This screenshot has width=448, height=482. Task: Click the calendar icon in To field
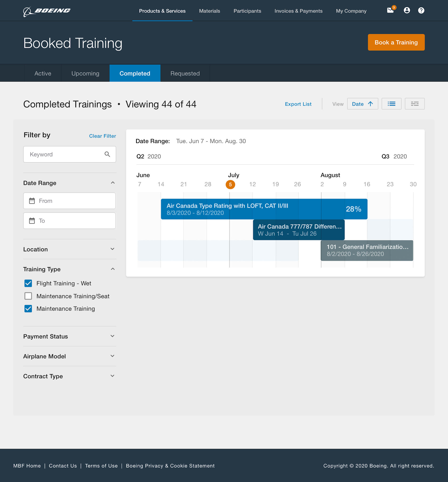coord(32,221)
